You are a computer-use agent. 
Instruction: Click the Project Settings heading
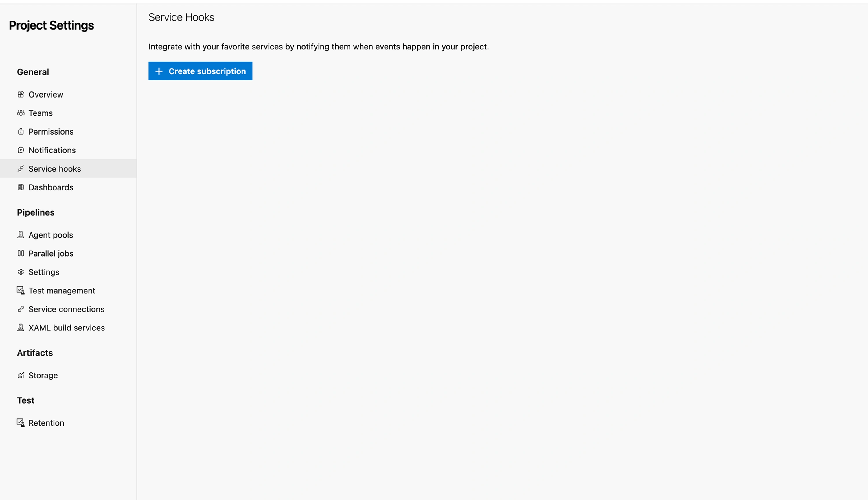pyautogui.click(x=51, y=25)
